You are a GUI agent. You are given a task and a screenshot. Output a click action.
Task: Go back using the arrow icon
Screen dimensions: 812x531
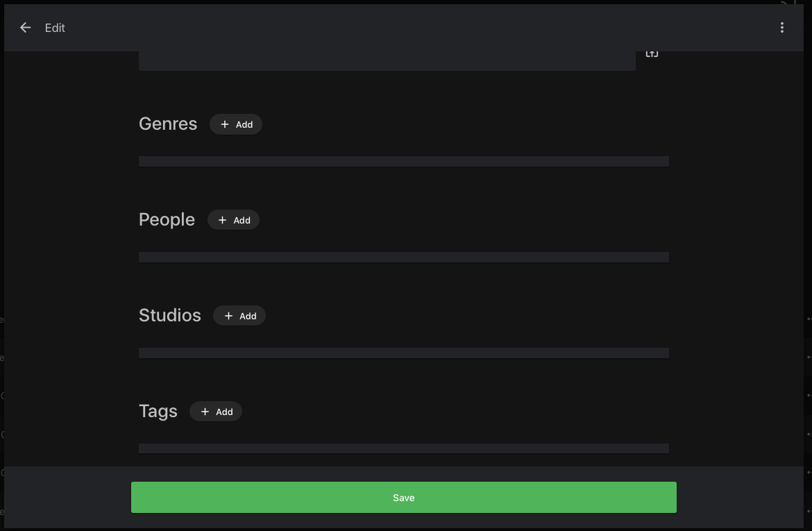[26, 28]
